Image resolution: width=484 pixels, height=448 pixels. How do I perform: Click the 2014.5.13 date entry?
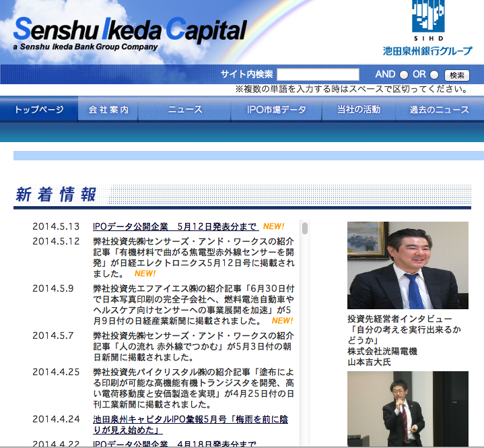pos(56,226)
